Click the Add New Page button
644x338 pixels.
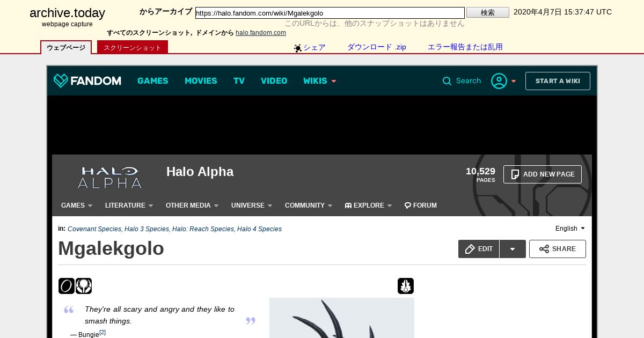tap(543, 174)
